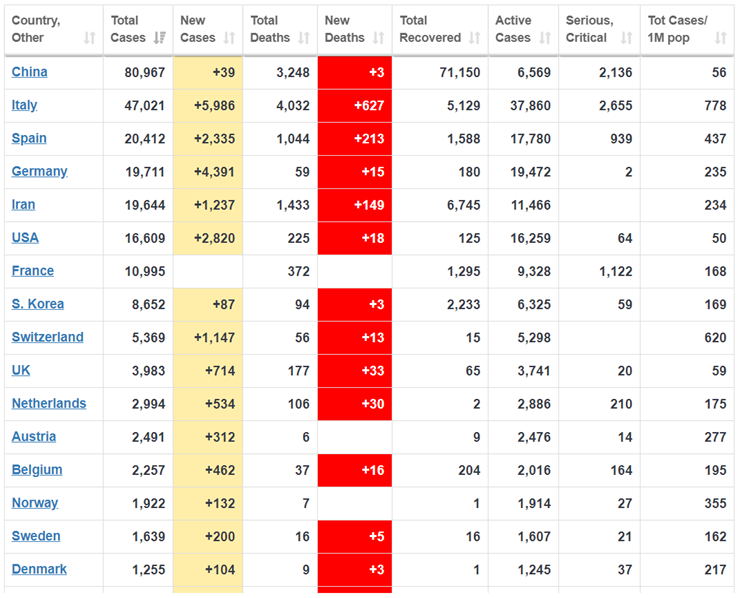
Task: Select China total cases value 80,967
Action: [145, 72]
